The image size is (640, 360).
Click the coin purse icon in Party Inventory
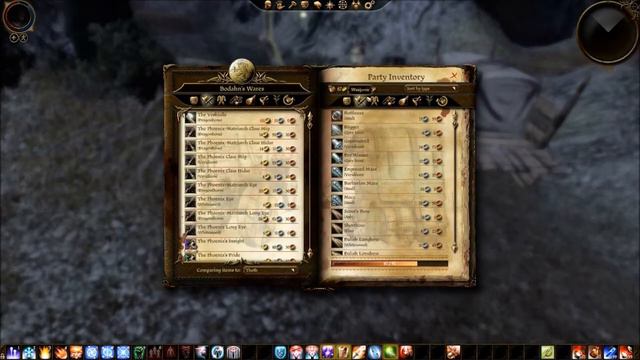(x=332, y=89)
